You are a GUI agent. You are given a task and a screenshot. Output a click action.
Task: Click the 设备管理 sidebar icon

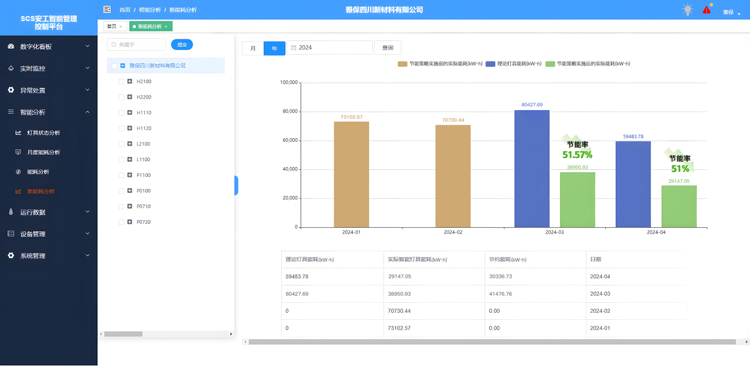click(11, 234)
